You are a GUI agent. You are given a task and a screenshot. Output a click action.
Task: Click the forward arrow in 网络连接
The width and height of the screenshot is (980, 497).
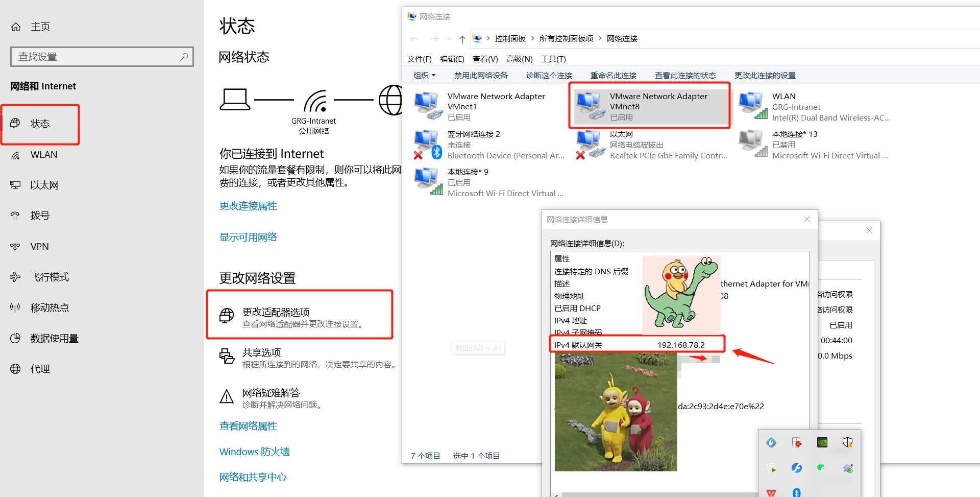[434, 39]
